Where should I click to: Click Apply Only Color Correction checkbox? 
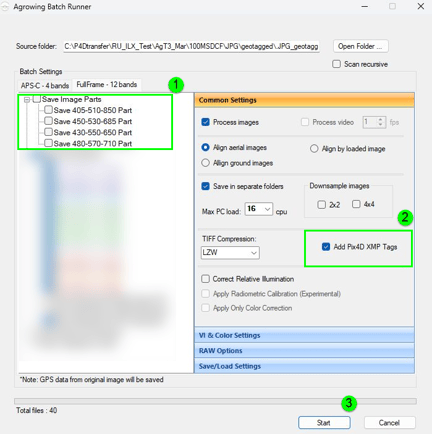[x=205, y=308]
